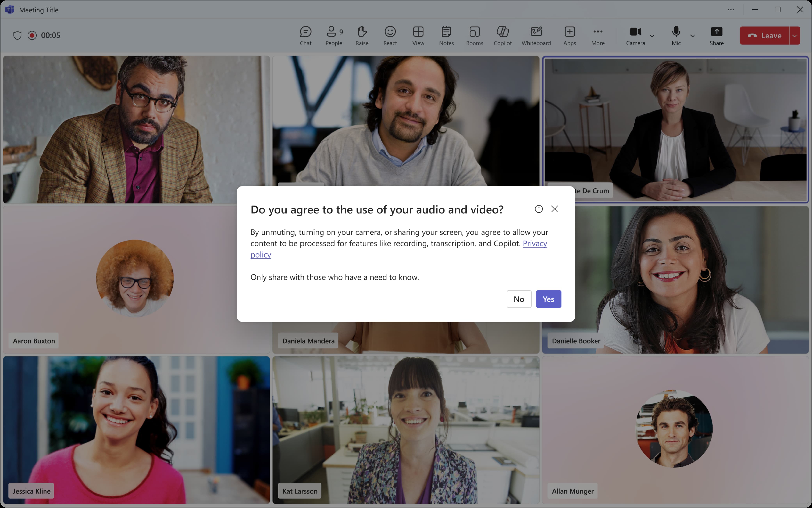Viewport: 812px width, 508px height.
Task: Open the Whiteboard
Action: pyautogui.click(x=536, y=36)
